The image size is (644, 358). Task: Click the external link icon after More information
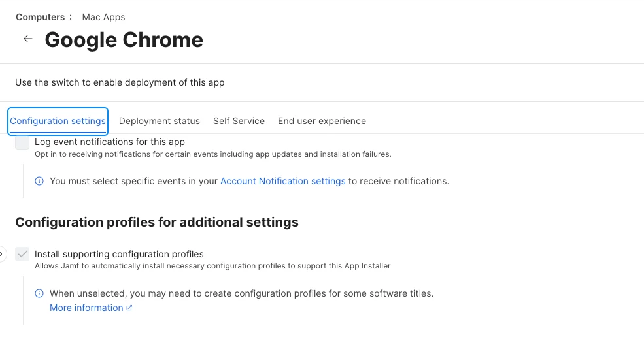point(129,308)
